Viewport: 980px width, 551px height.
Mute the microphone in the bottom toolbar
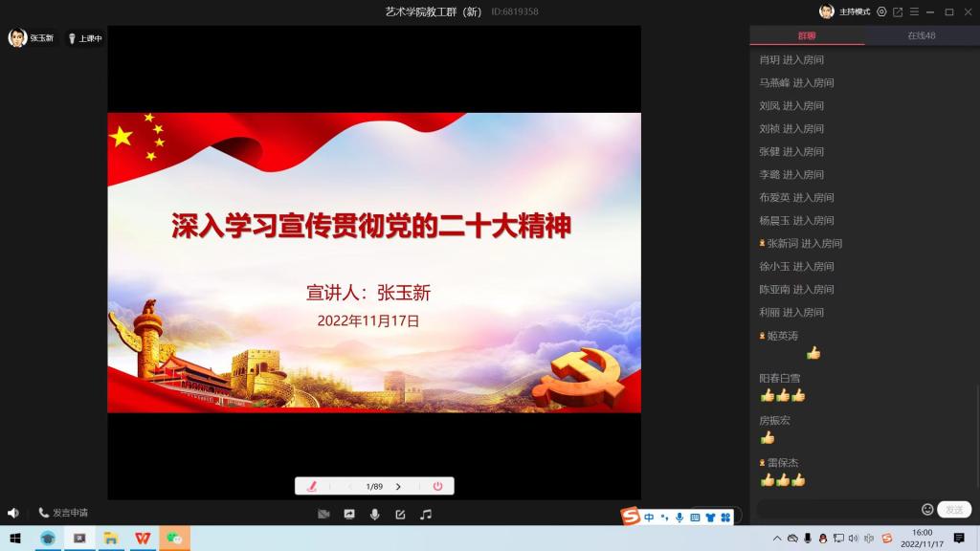click(374, 514)
